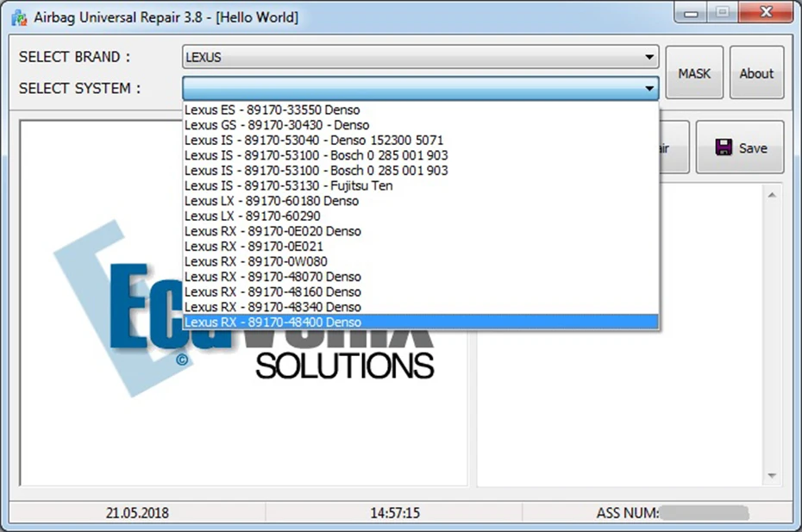Screen dimensions: 802x532
Task: Click the MASK button
Action: [x=694, y=73]
